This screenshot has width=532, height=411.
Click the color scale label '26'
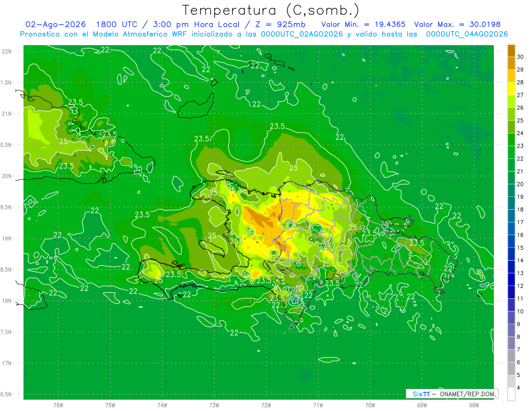point(520,107)
